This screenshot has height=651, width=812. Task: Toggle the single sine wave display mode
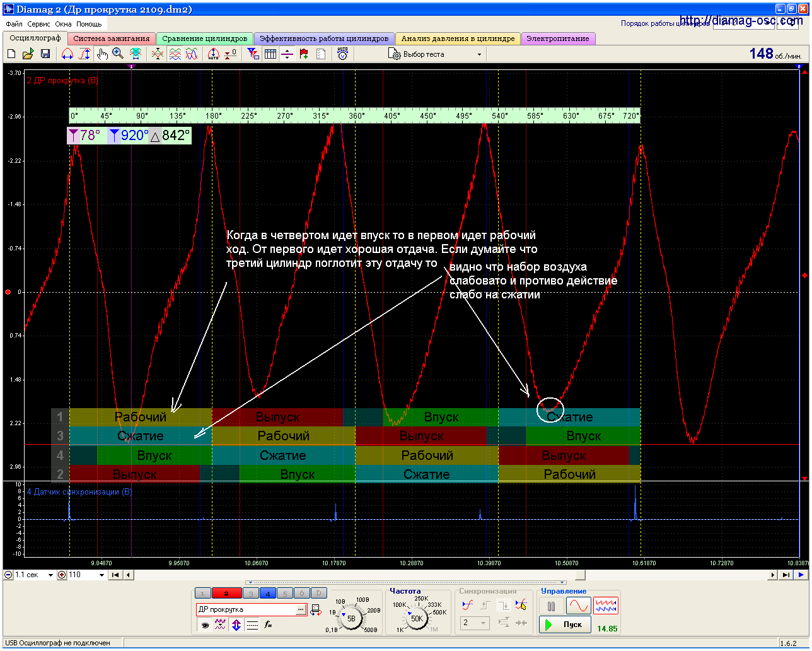[578, 606]
